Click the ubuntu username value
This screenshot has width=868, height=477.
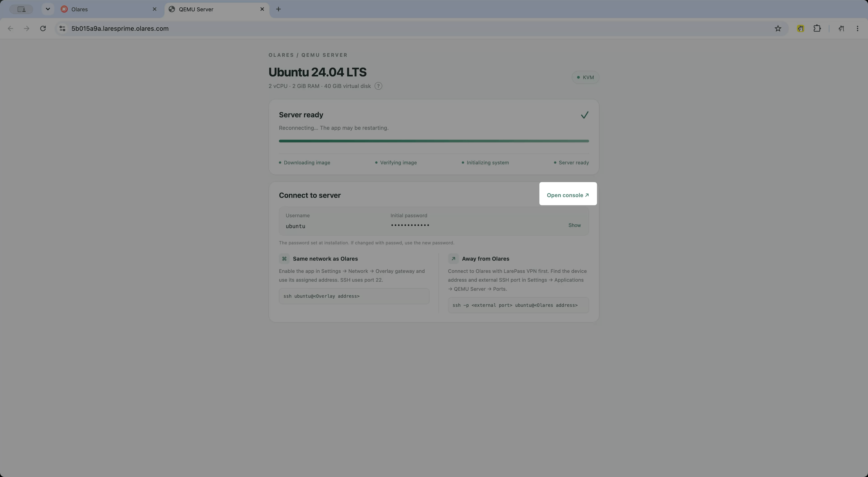[295, 226]
